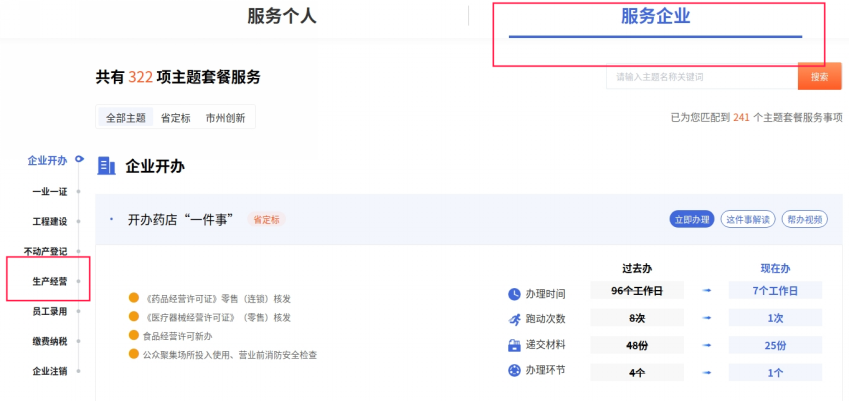Click the orange bullet before 《药品经营许可证》
This screenshot has width=849, height=401.
pos(134,298)
